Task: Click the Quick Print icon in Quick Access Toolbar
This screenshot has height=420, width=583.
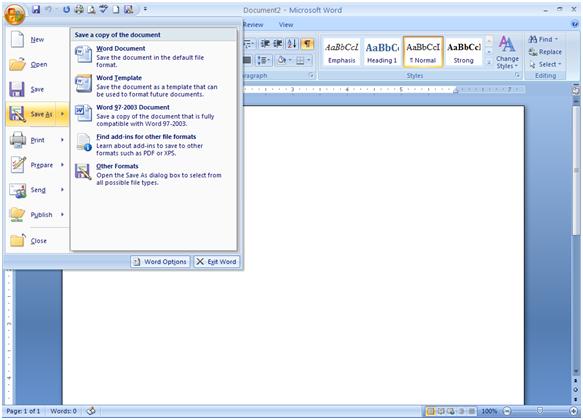Action: (79, 10)
